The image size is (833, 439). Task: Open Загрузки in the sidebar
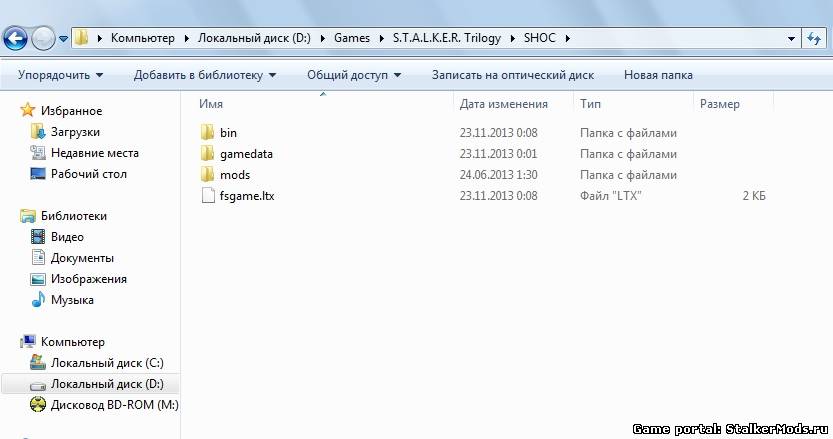(75, 132)
